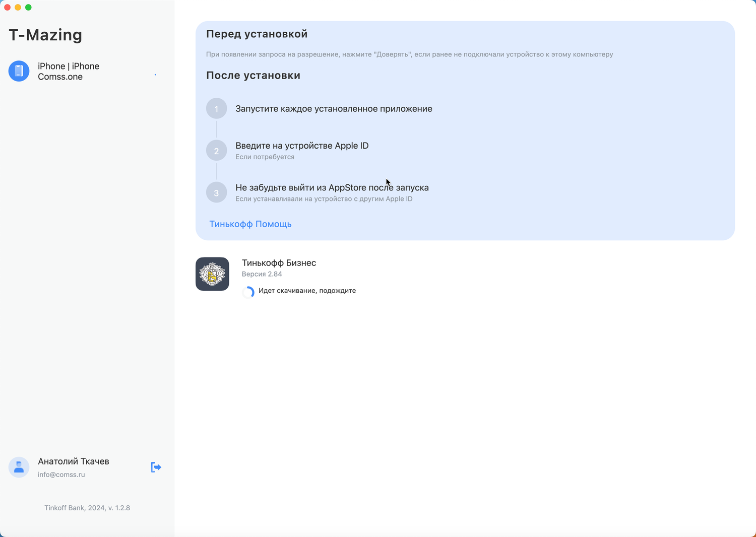Click 'Не забудьте выйти из AppStore' step

332,187
